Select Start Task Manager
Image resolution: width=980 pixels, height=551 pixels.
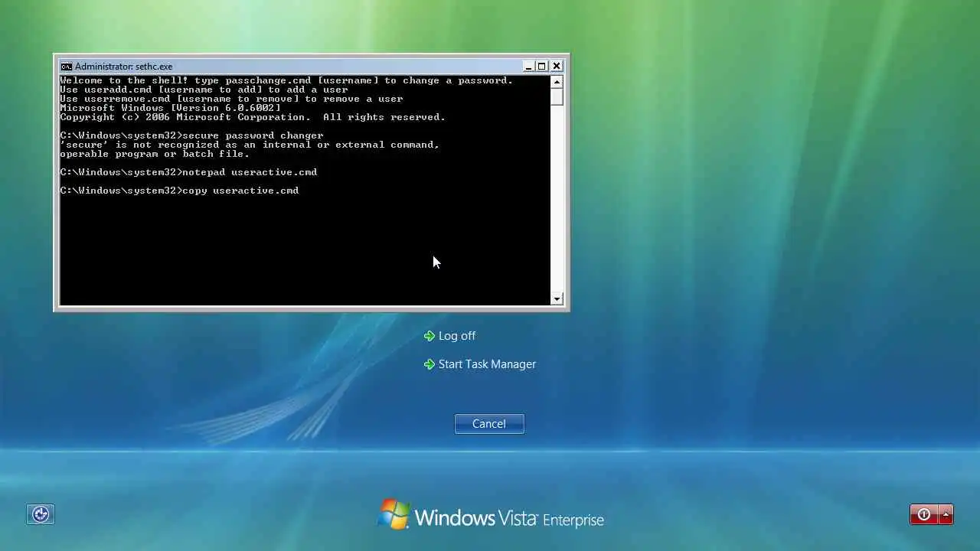[487, 364]
